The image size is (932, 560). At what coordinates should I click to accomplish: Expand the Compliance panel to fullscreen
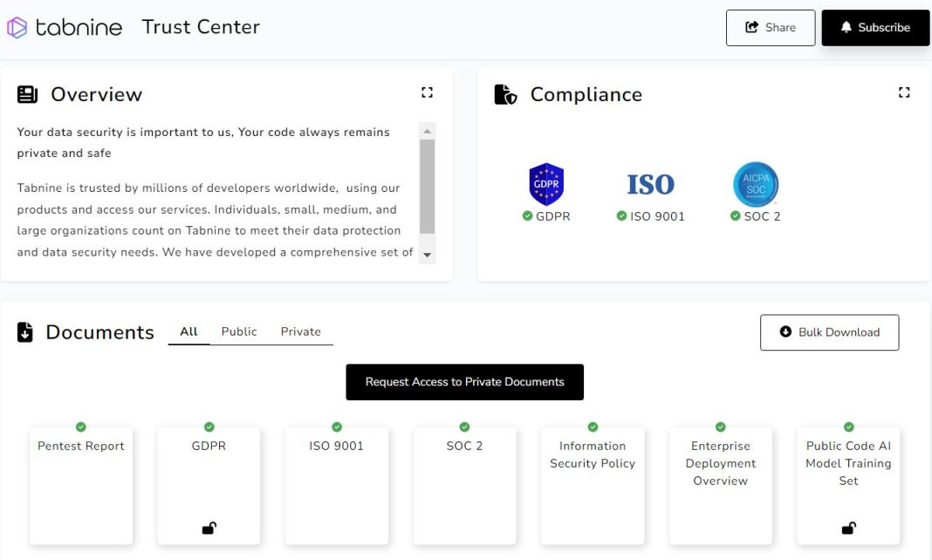click(904, 92)
